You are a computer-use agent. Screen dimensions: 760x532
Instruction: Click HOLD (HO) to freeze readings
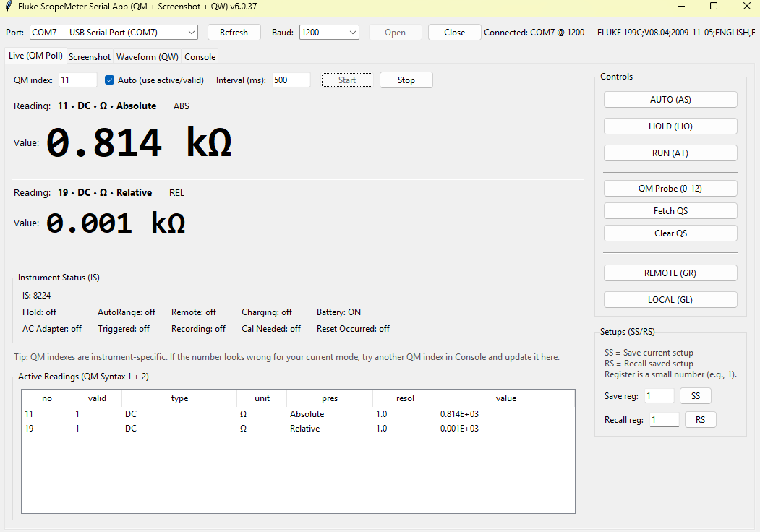[670, 126]
